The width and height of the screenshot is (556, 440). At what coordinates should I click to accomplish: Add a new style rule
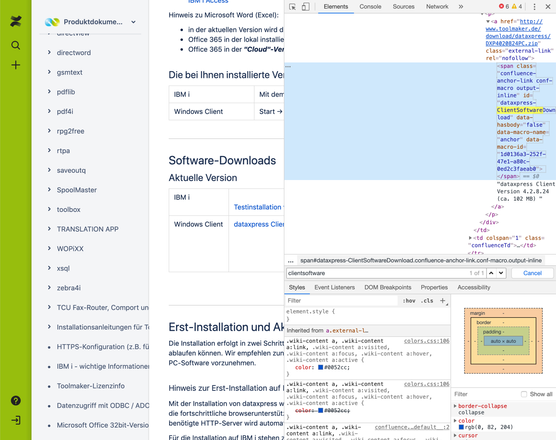[443, 301]
